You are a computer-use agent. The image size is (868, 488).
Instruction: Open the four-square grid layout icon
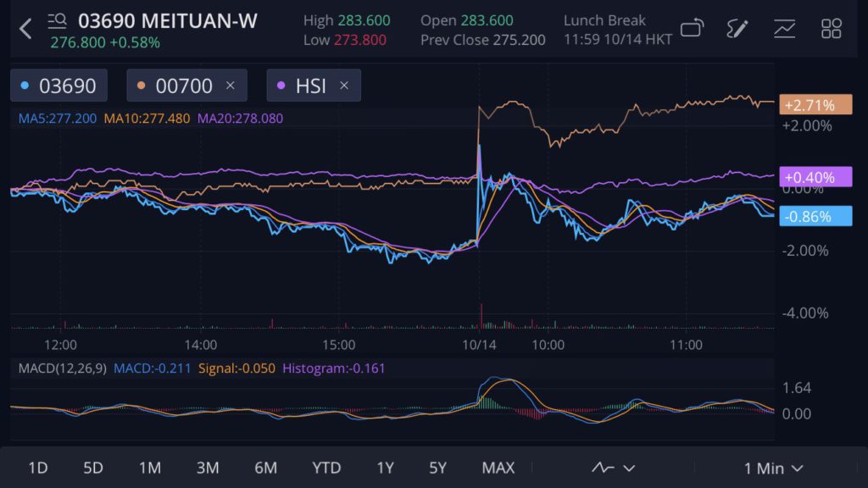point(831,28)
